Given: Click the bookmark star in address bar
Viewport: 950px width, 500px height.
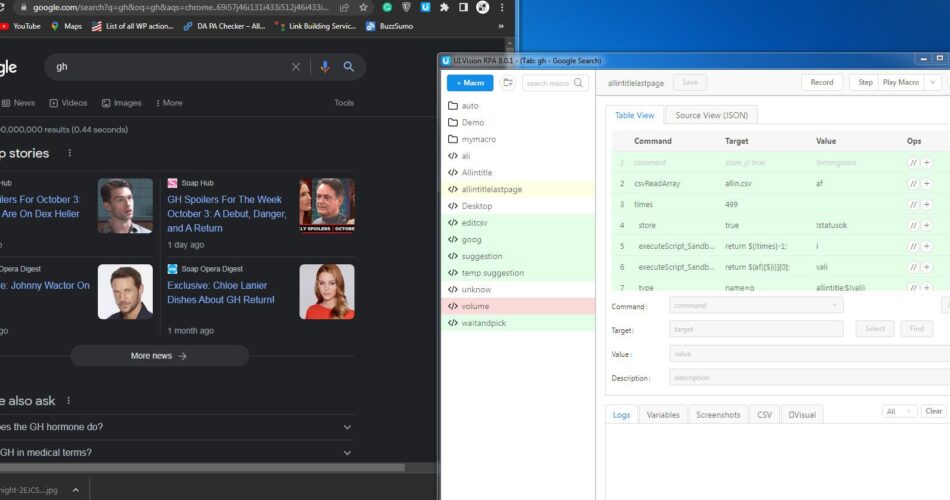Looking at the screenshot, I should 365,7.
